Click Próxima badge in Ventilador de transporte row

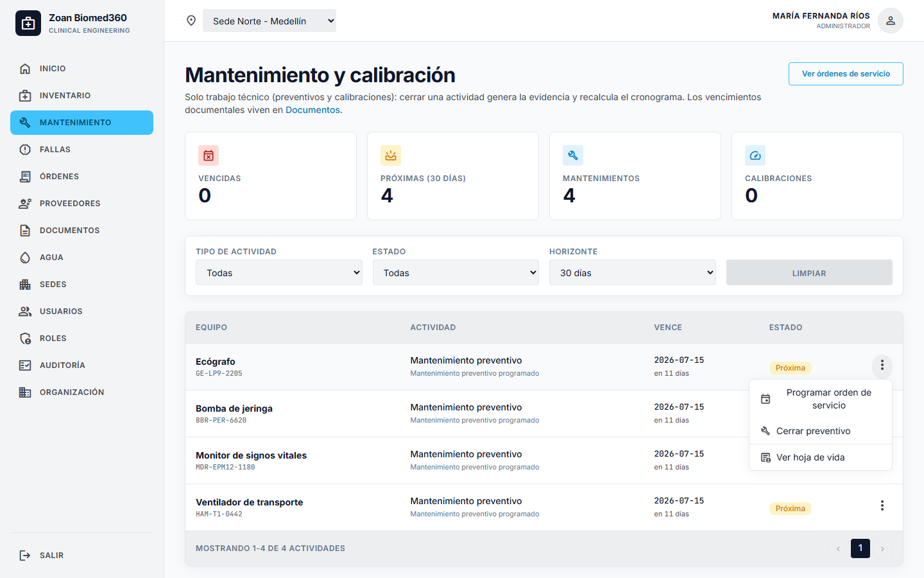790,509
